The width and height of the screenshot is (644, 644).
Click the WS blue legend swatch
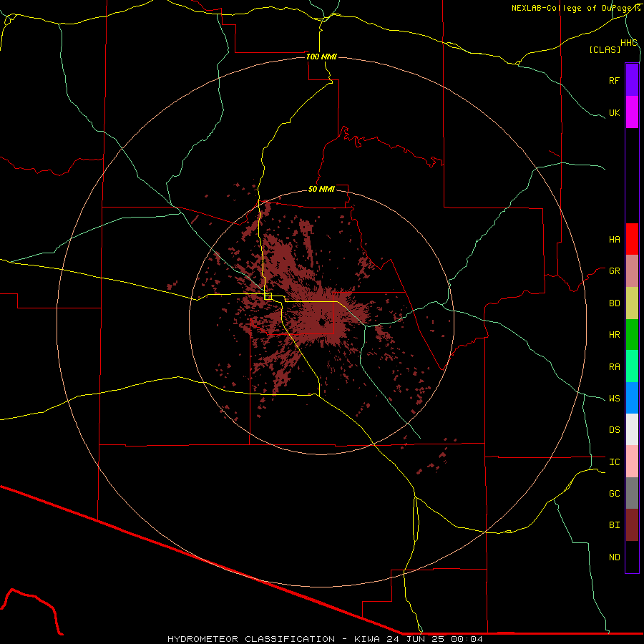(632, 398)
